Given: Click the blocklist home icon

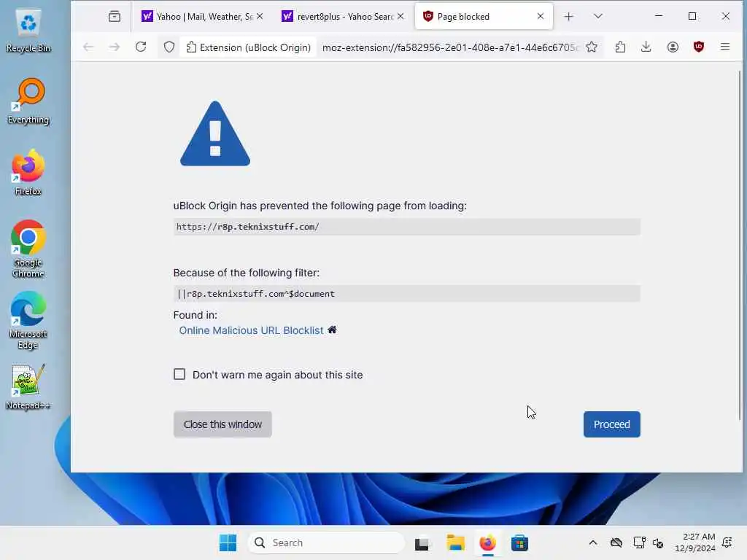Looking at the screenshot, I should tap(332, 330).
